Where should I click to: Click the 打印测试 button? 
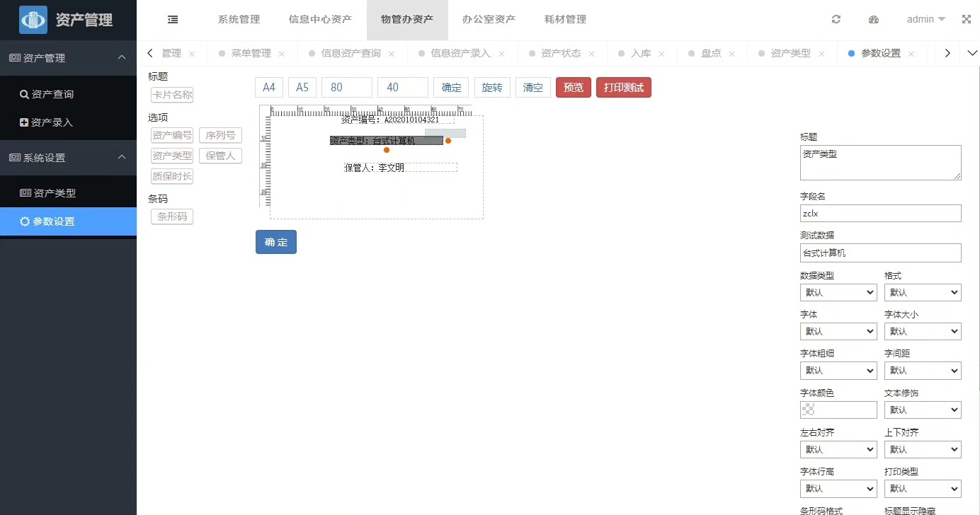point(624,88)
